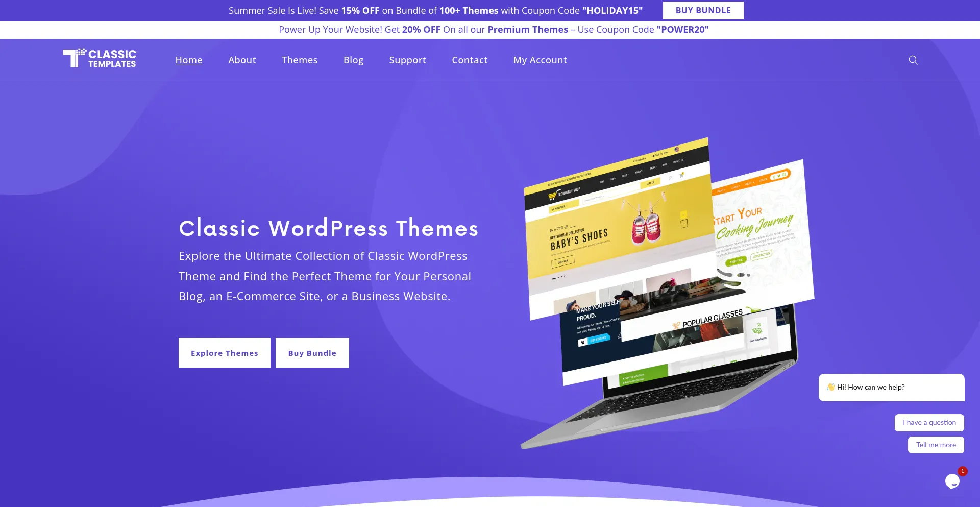Click the "HOLIDAY15" coupon code text
The width and height of the screenshot is (980, 507).
612,11
